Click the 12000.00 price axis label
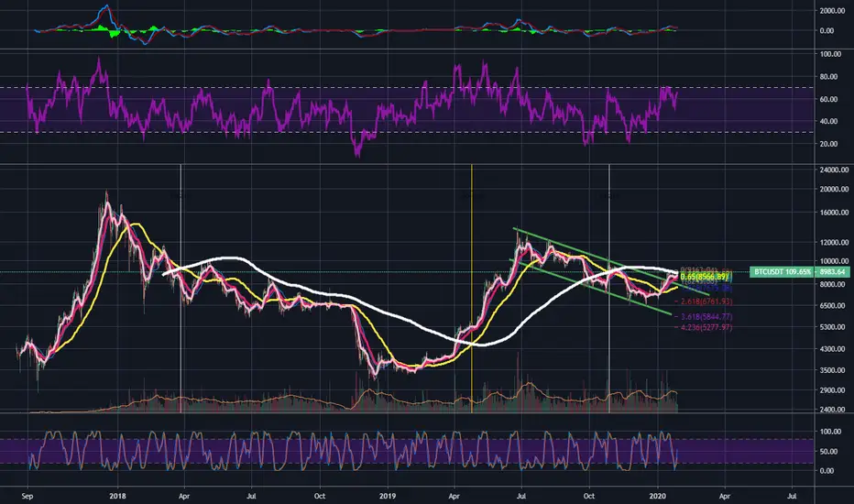 click(x=834, y=243)
